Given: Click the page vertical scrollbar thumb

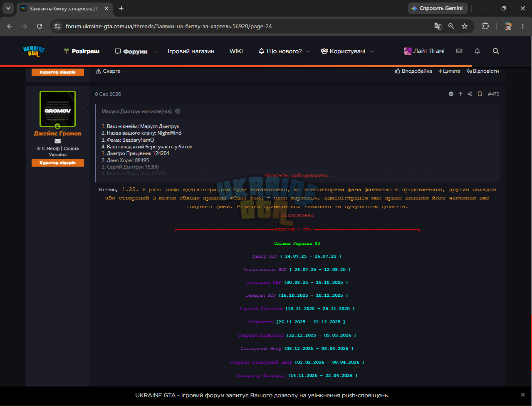Looking at the screenshot, I should [530, 343].
